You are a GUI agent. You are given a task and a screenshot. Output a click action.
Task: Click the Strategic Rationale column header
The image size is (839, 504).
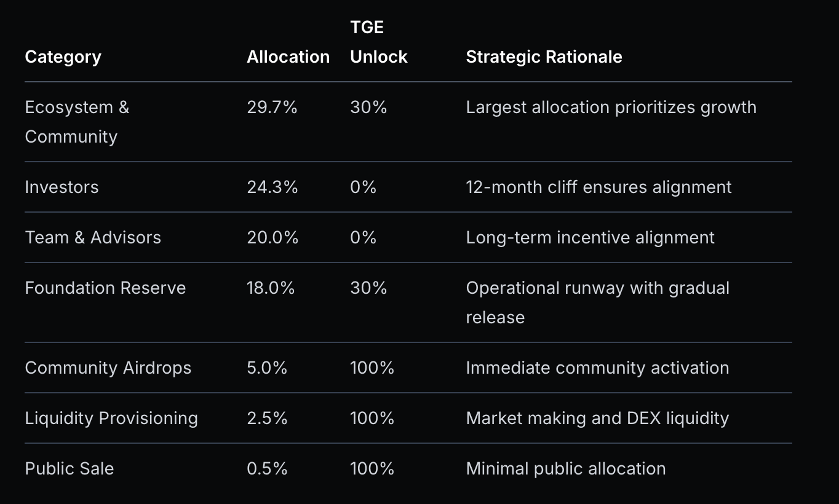544,57
